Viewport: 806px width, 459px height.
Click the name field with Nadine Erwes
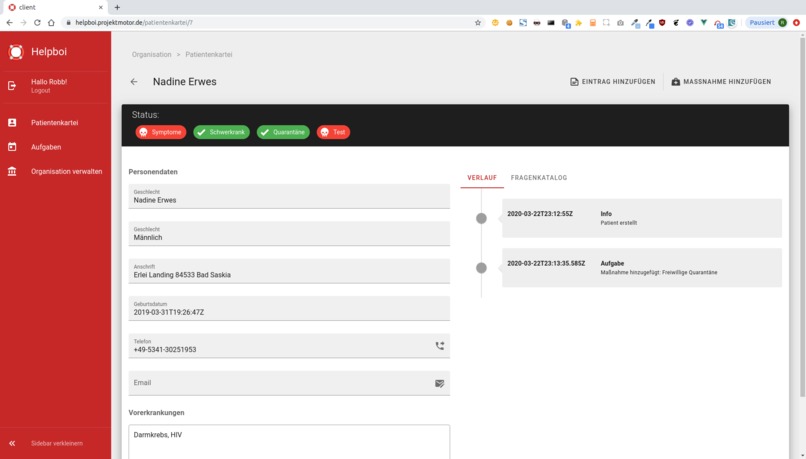[289, 196]
